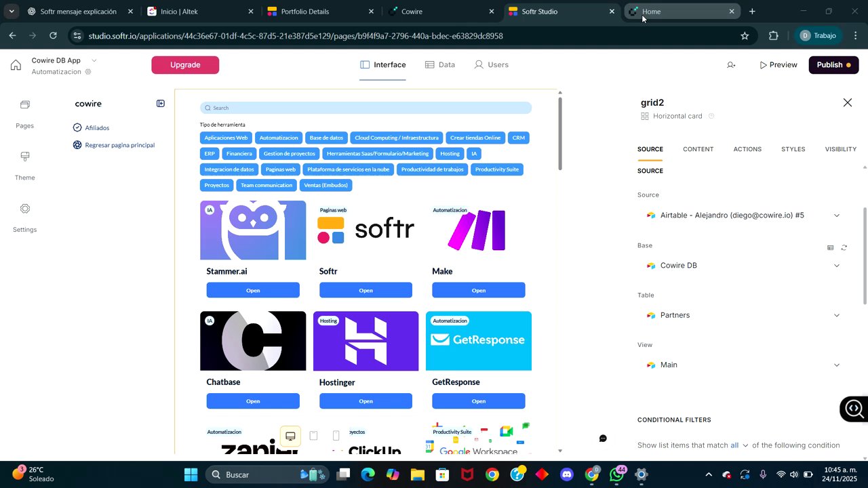The height and width of the screenshot is (488, 868).
Task: Open the View Main dropdown
Action: pyautogui.click(x=743, y=365)
